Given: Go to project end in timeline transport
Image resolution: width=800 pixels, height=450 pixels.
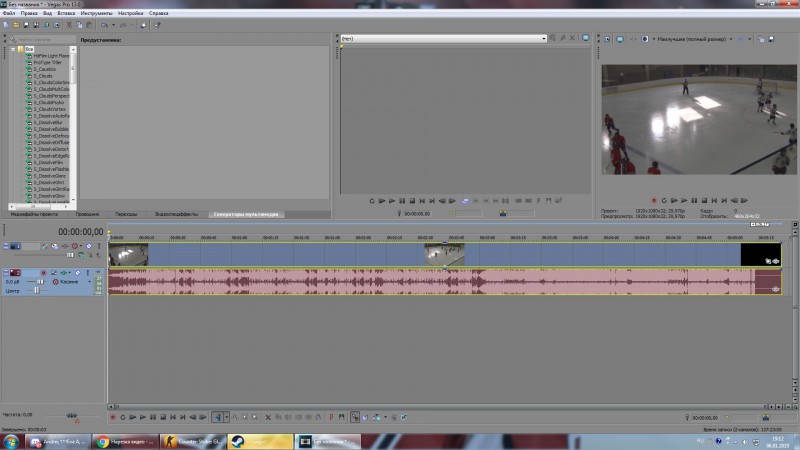Looking at the screenshot, I should coord(182,417).
